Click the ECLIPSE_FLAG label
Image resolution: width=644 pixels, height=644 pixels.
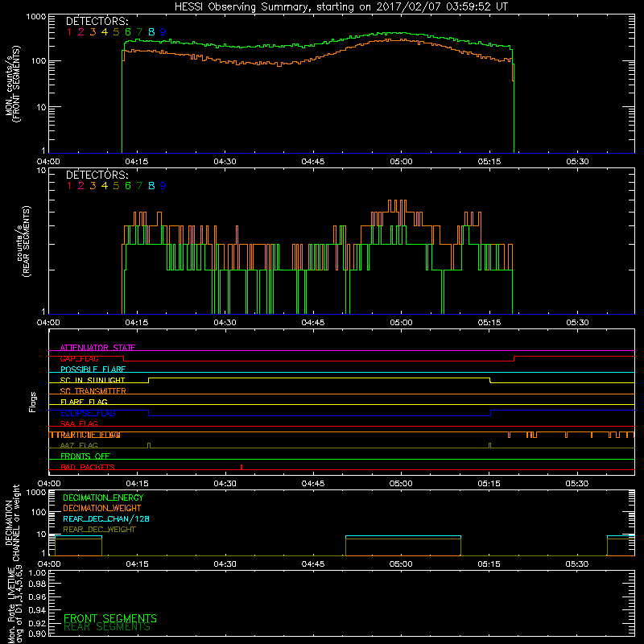(x=88, y=413)
